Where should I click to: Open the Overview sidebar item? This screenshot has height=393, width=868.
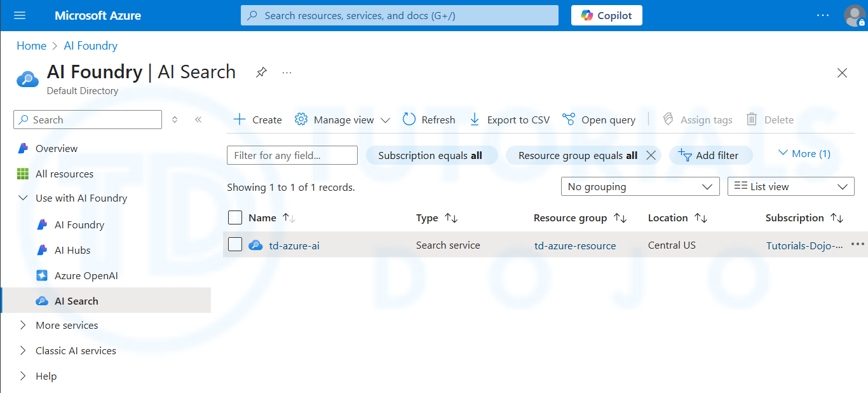point(56,148)
